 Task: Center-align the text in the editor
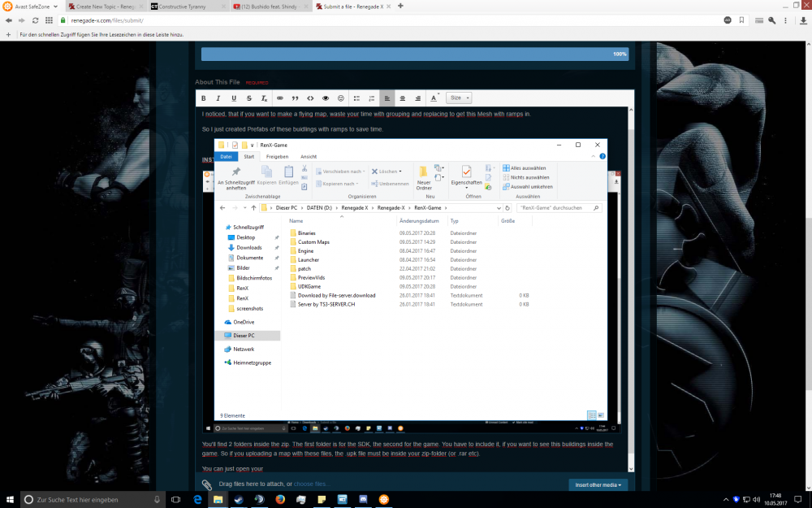403,98
